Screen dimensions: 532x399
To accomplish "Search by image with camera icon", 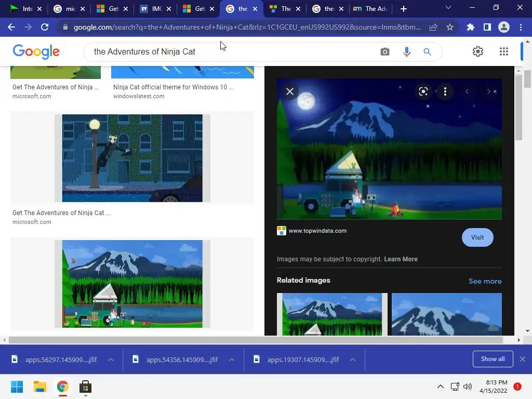I will point(385,51).
